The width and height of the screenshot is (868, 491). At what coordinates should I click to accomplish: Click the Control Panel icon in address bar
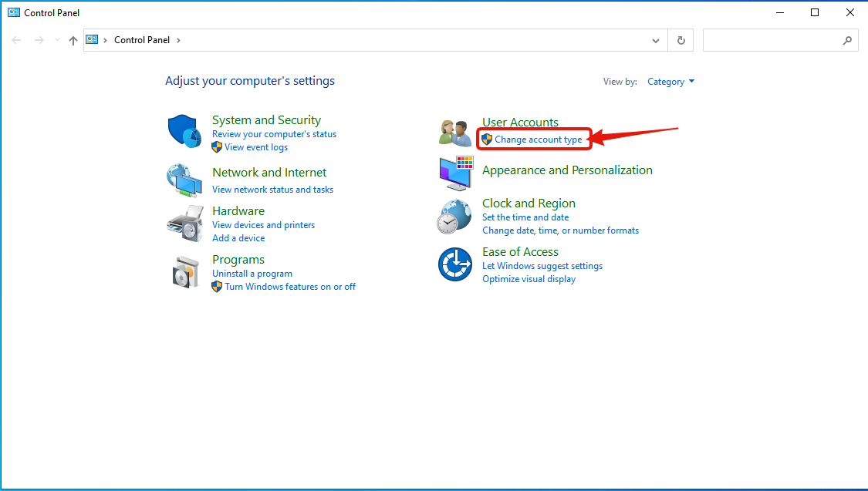92,40
